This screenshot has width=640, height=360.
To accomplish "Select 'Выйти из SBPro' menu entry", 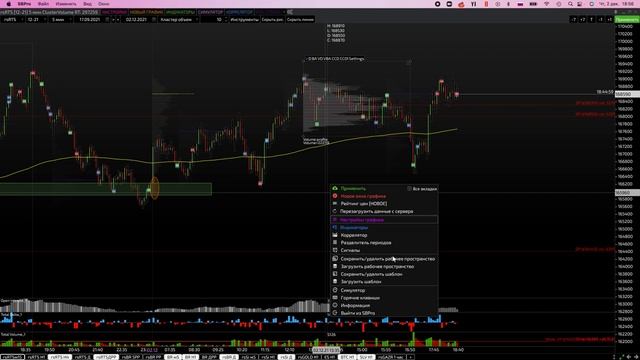I will [358, 313].
